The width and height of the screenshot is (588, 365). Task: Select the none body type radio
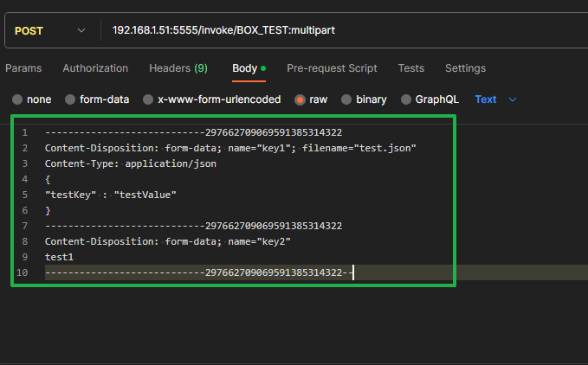[17, 99]
